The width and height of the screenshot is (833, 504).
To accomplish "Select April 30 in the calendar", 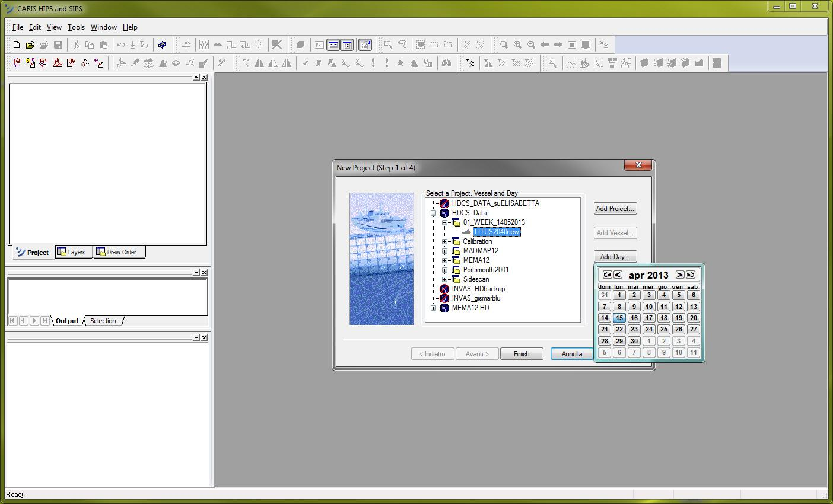I will 634,341.
